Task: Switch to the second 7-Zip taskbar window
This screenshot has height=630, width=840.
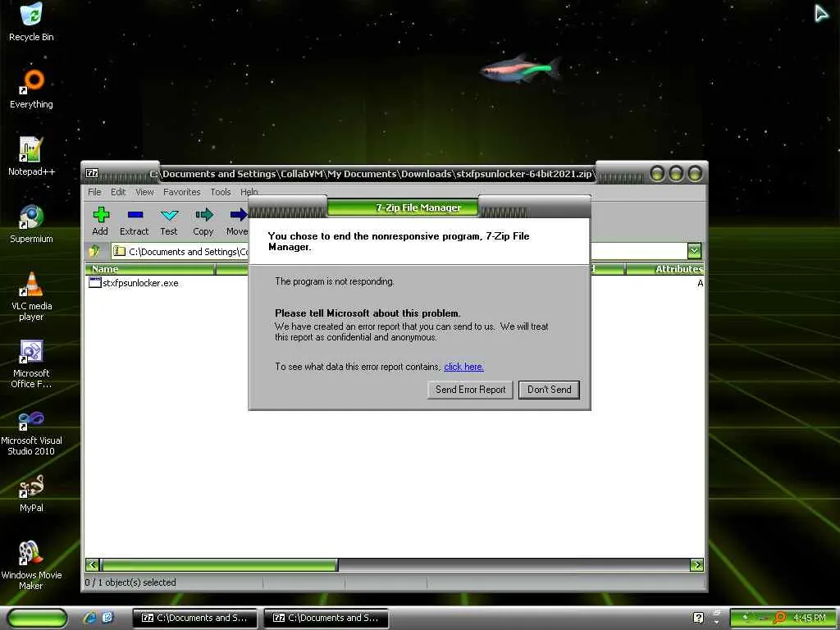Action: (x=326, y=618)
